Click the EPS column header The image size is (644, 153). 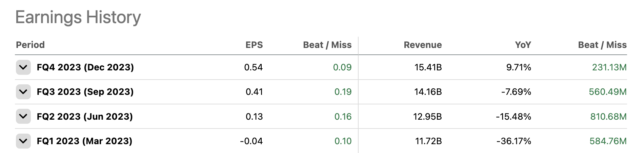pyautogui.click(x=254, y=45)
